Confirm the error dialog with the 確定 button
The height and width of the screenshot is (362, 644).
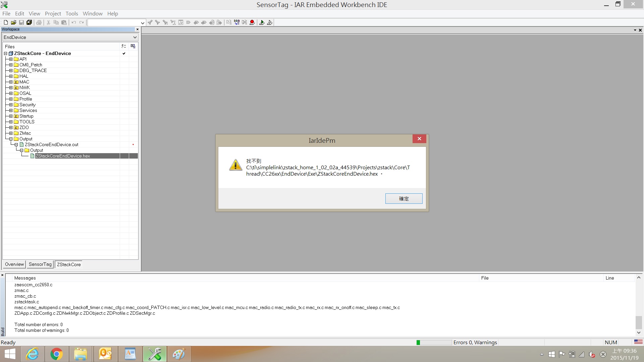(404, 198)
